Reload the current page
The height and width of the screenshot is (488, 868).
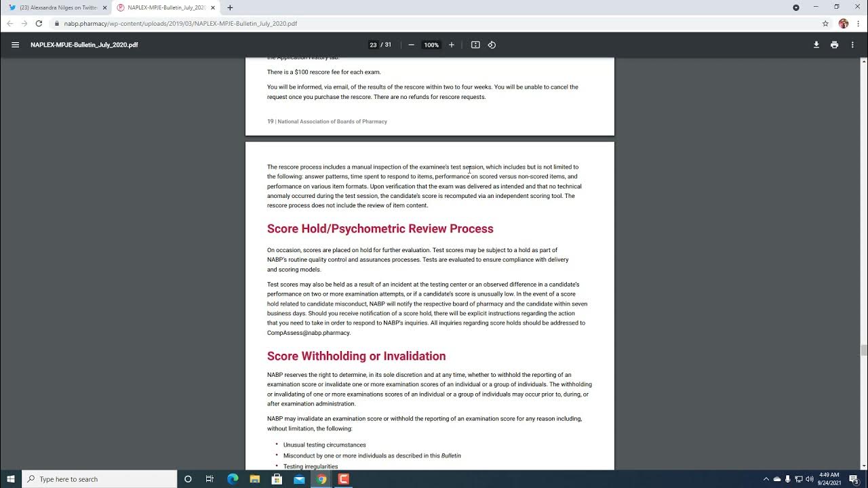[x=39, y=23]
